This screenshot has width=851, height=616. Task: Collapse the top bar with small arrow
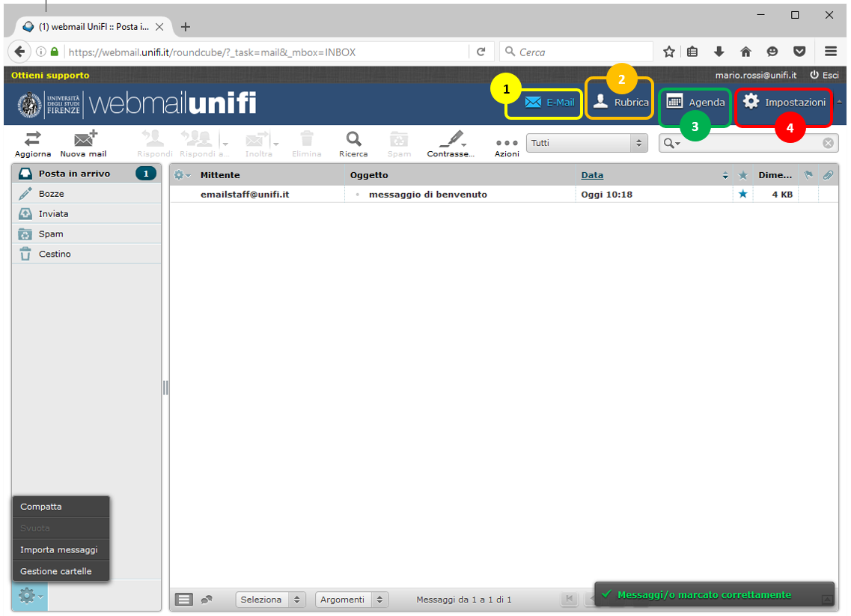[840, 102]
